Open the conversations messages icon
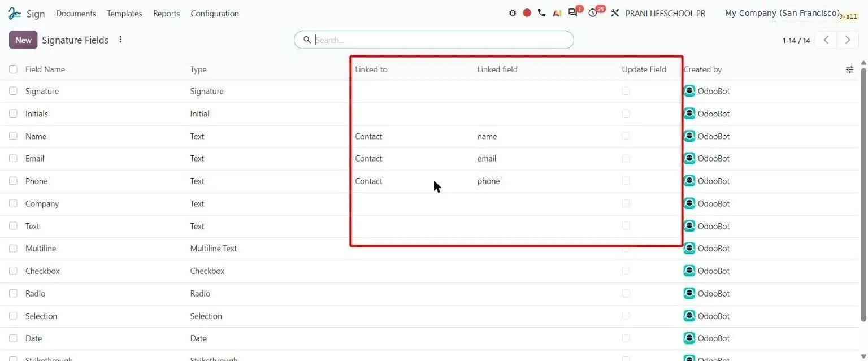868x361 pixels. point(573,13)
